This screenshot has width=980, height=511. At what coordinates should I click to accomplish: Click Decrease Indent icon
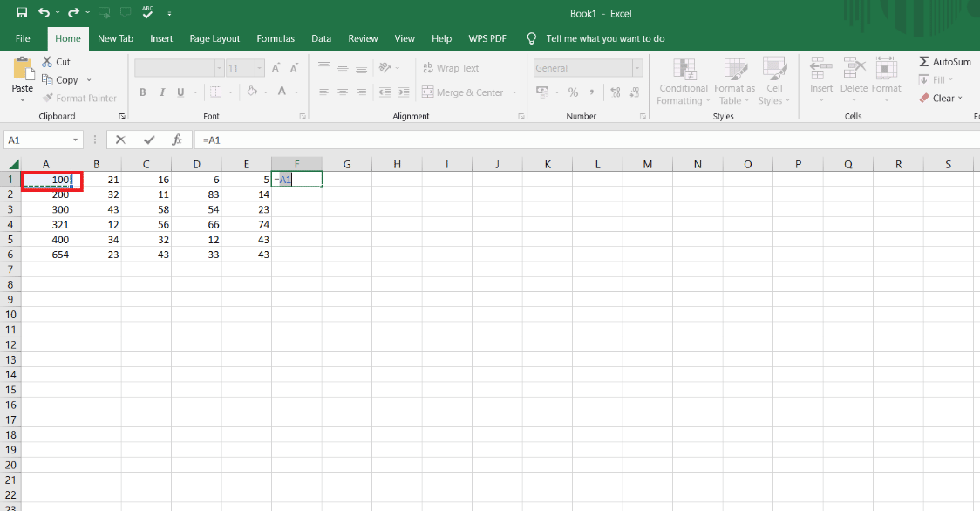[385, 92]
